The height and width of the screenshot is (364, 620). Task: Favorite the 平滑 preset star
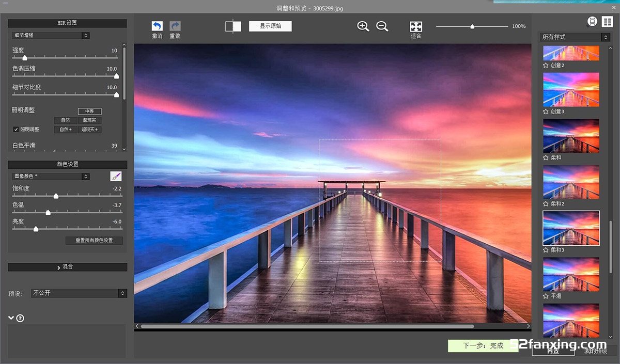[x=546, y=296]
